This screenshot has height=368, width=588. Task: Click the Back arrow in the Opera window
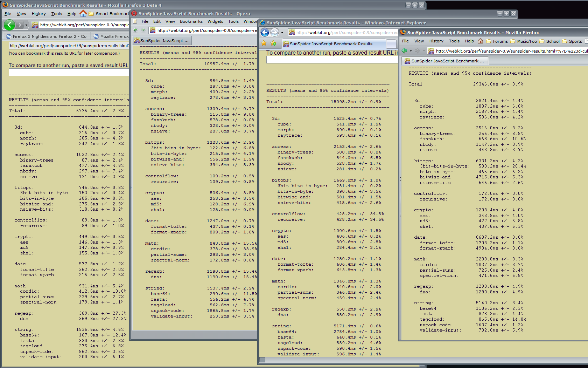(135, 30)
